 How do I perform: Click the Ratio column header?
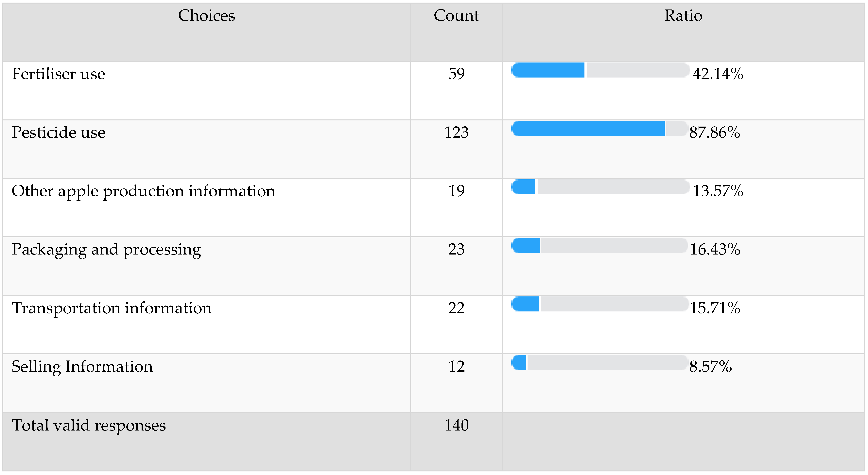coord(683,15)
